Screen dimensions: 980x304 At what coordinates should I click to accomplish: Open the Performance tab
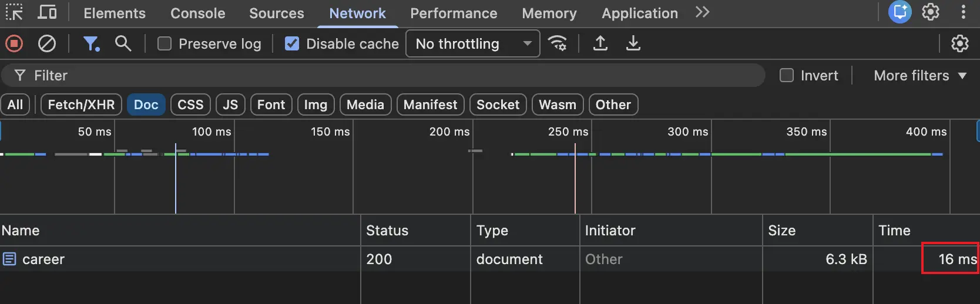[x=453, y=13]
